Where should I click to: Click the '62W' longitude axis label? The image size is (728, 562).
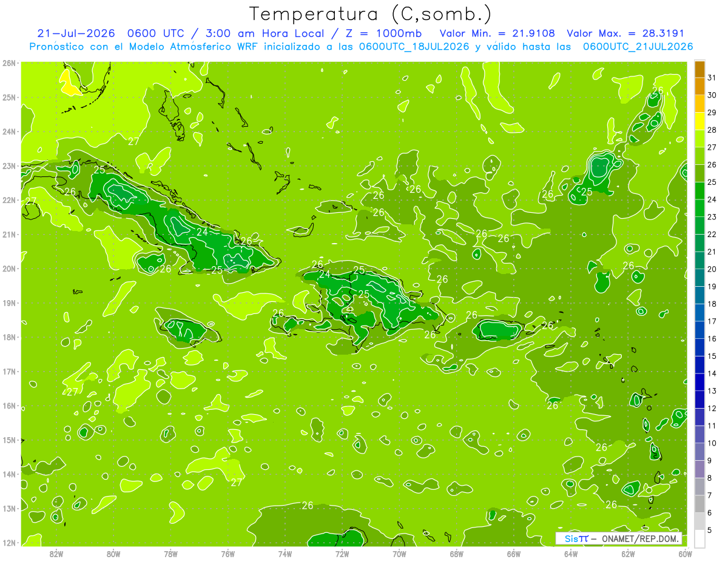pyautogui.click(x=628, y=554)
